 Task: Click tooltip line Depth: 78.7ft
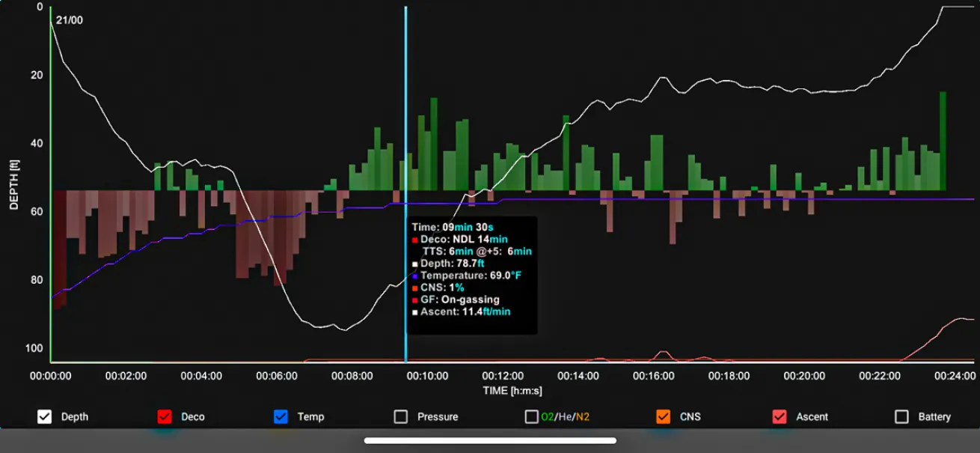tap(447, 264)
